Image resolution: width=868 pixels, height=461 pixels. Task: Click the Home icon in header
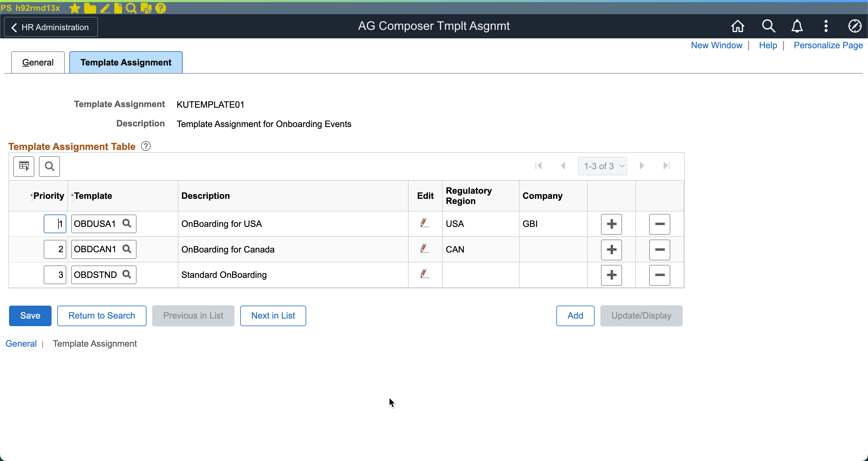737,26
